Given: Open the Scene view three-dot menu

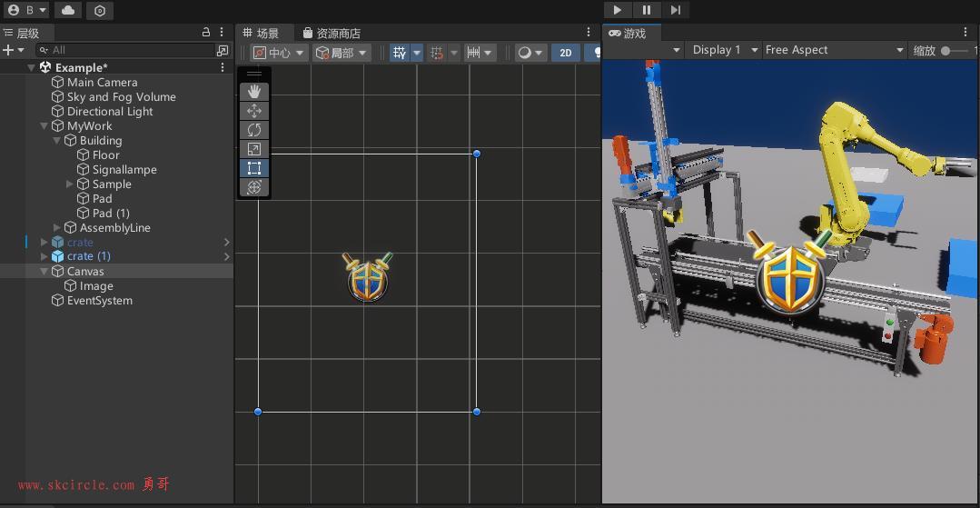Looking at the screenshot, I should [589, 32].
